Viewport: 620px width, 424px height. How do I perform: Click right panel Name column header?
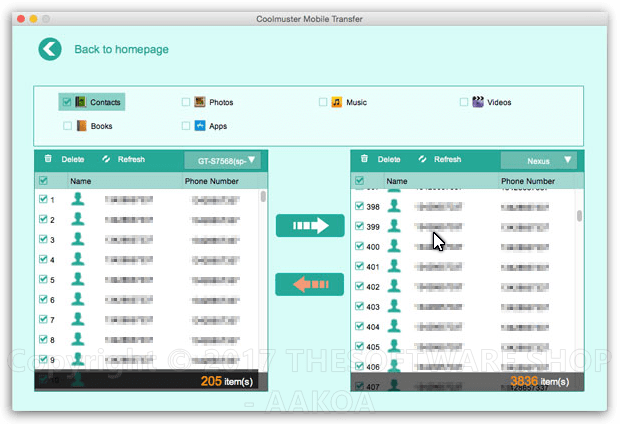pyautogui.click(x=397, y=181)
